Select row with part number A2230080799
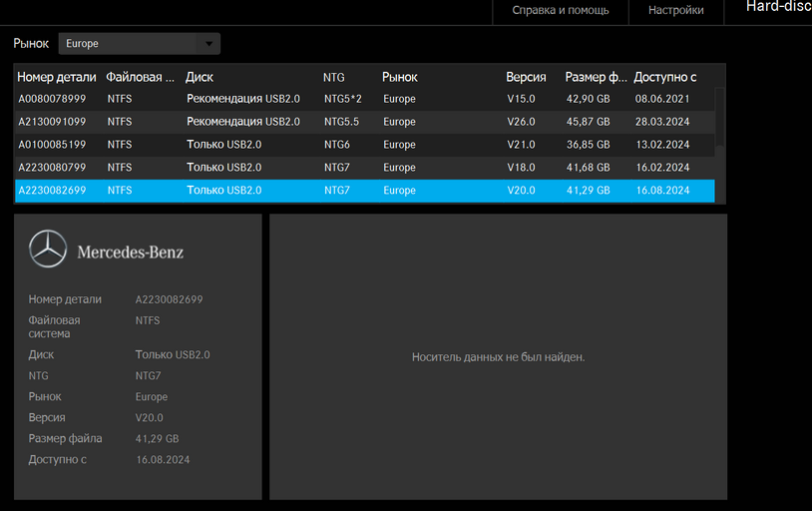This screenshot has height=511, width=812. tap(364, 168)
